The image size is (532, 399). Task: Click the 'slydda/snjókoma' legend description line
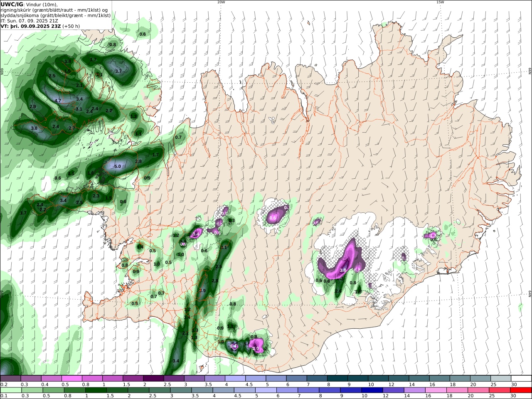pos(55,15)
